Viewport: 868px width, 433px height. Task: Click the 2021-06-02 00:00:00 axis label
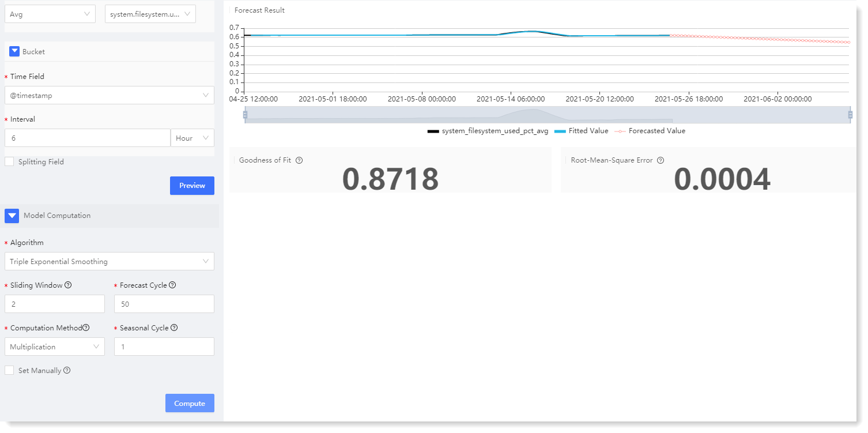pyautogui.click(x=778, y=99)
